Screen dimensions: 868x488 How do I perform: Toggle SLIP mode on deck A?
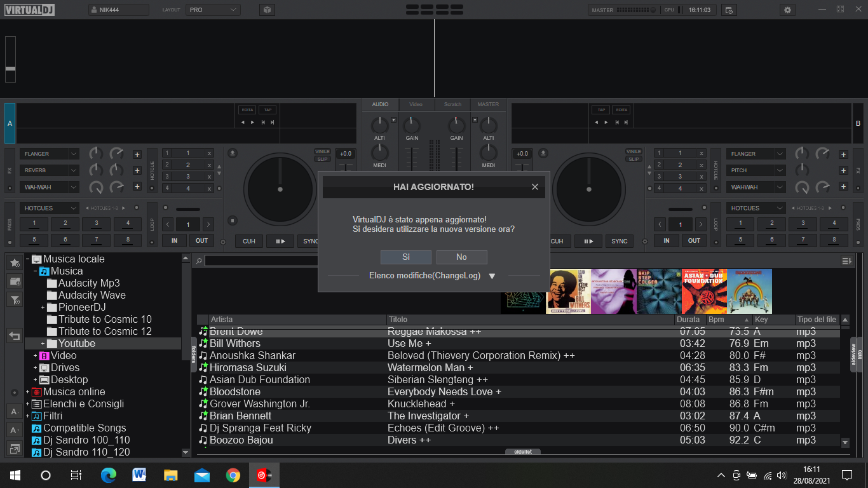click(x=323, y=159)
